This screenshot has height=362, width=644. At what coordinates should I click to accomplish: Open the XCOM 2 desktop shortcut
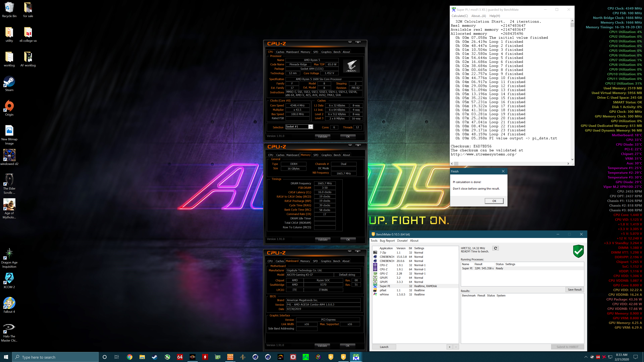tap(9, 281)
